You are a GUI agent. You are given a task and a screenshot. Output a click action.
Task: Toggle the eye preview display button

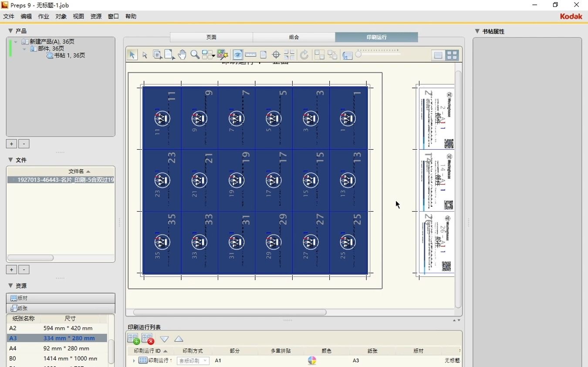point(237,54)
